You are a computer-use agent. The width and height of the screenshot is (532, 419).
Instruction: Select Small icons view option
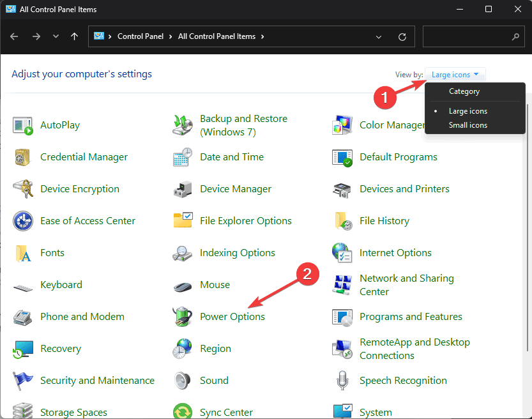point(468,125)
